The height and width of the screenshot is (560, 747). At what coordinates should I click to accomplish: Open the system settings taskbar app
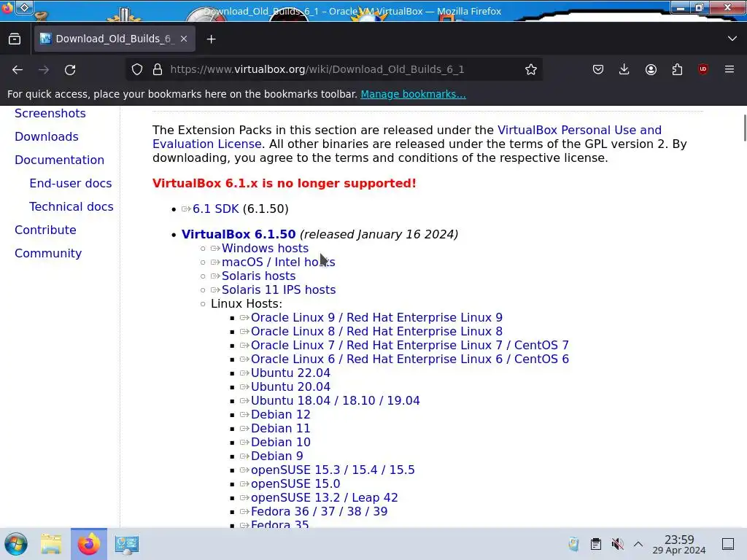point(127,544)
